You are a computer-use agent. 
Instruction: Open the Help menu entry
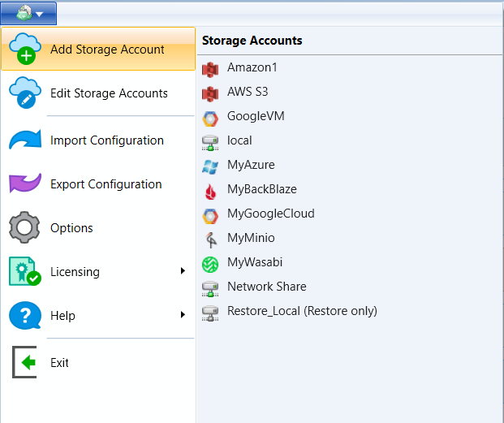[98, 315]
